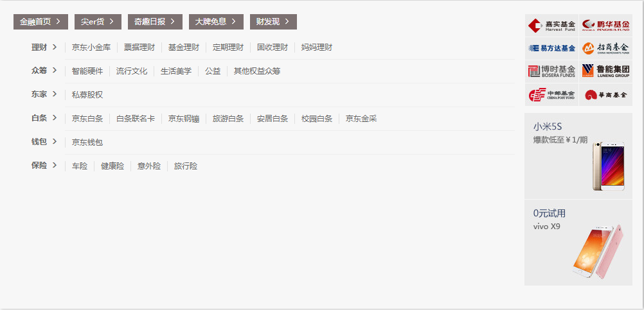Screen dimensions: 644x310
Task: Open the 尖er货 button
Action: [98, 22]
